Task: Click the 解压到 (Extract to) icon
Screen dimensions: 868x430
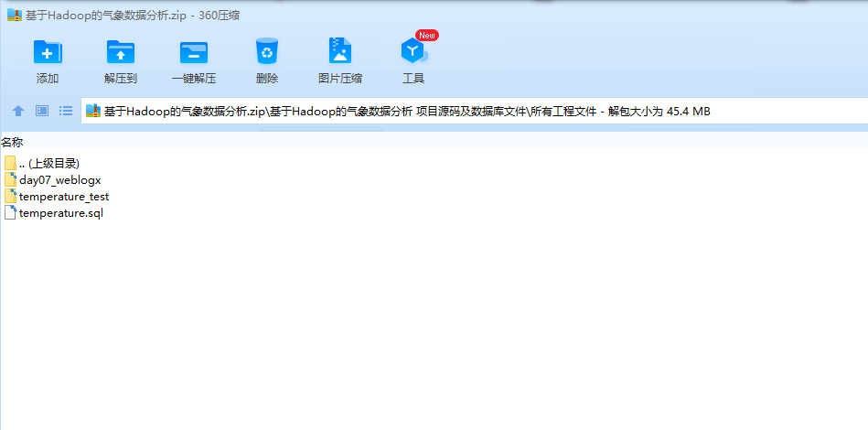Action: tap(121, 51)
